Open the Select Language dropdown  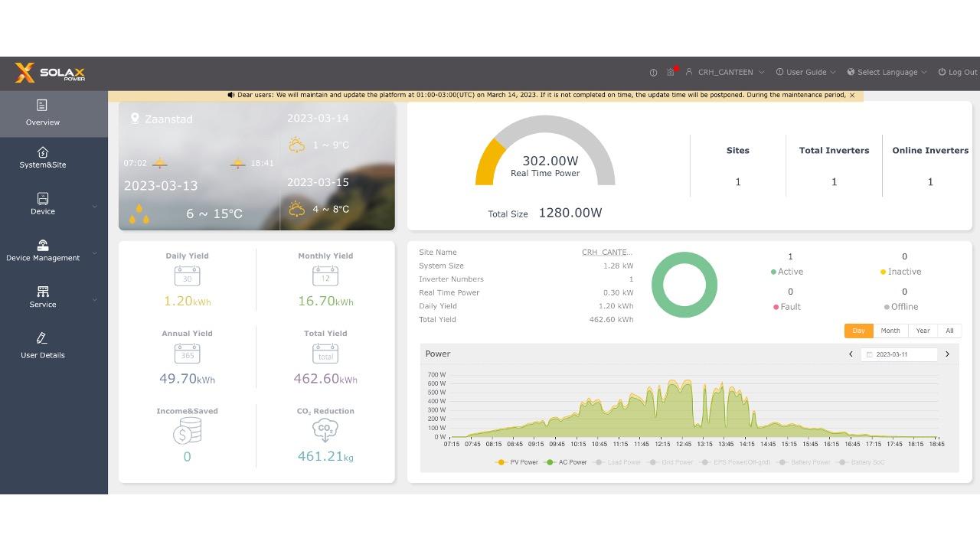pyautogui.click(x=887, y=73)
